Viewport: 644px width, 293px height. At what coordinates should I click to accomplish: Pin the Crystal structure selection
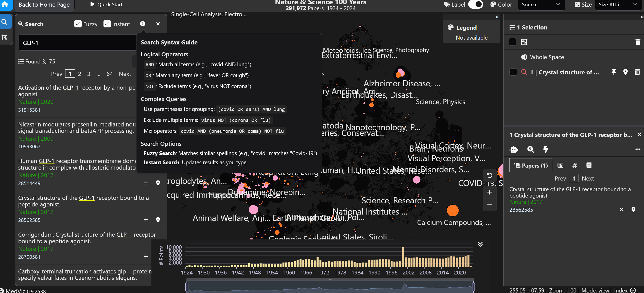point(614,72)
